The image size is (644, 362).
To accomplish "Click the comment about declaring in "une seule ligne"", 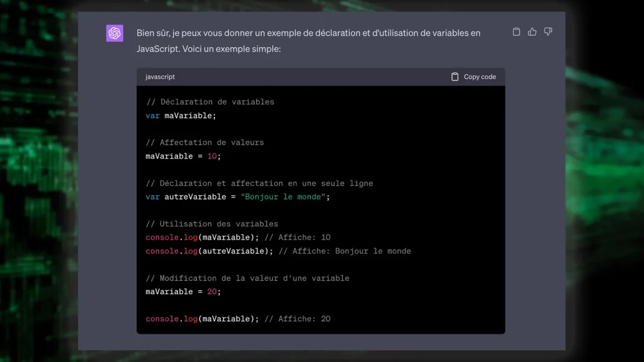I will tap(259, 184).
